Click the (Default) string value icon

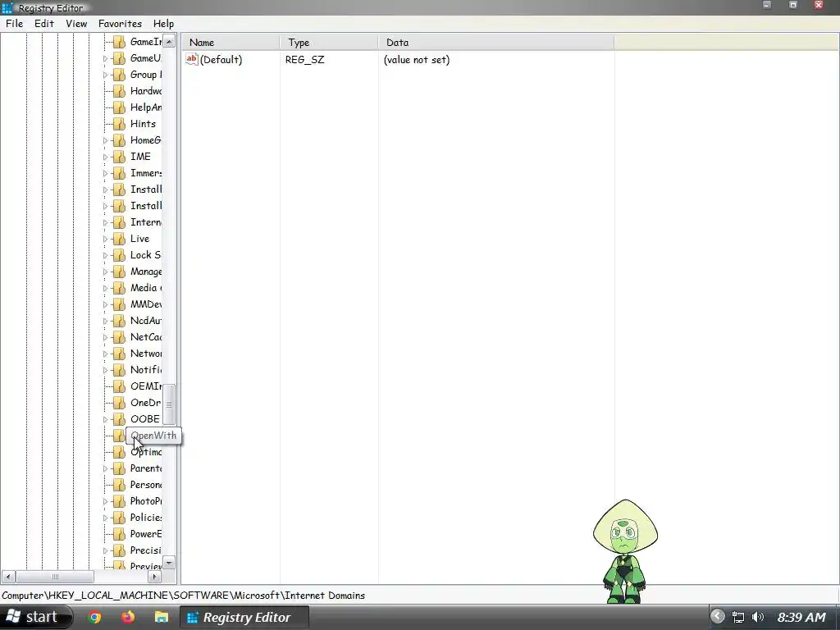coord(192,59)
